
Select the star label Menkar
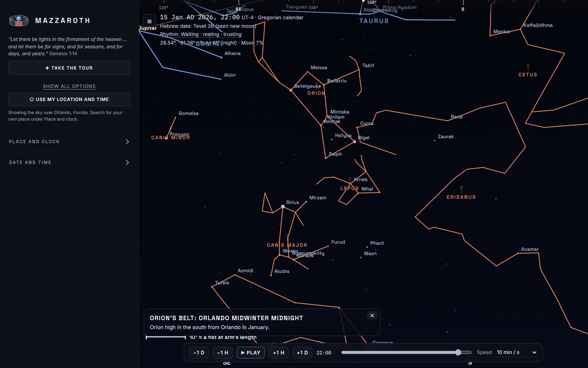point(502,31)
